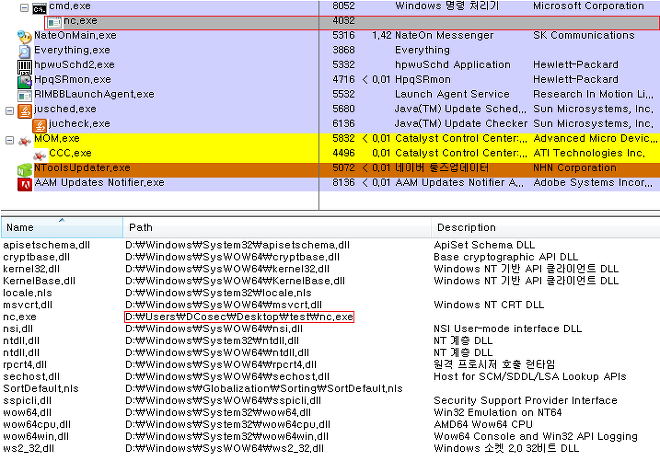Click 'Adobe Systems Incor...' company name

point(593,183)
